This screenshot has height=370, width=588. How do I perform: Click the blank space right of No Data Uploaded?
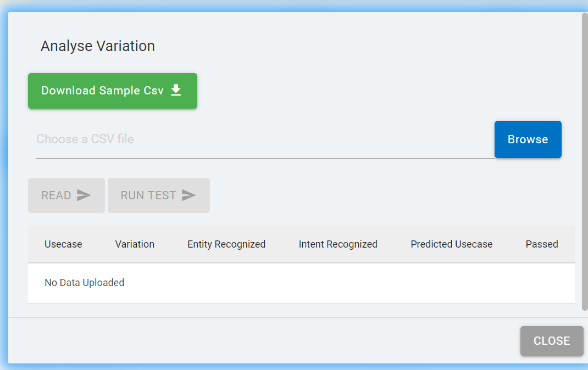coord(352,283)
